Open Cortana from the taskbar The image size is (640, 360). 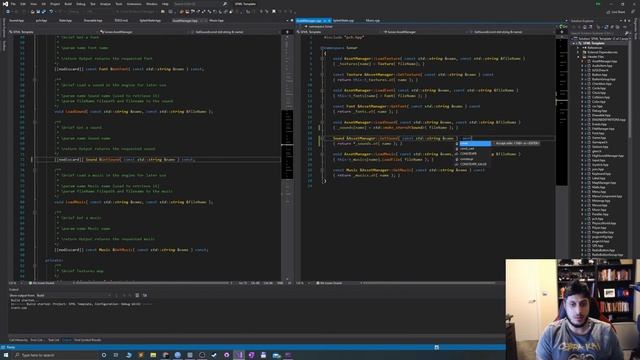point(104,356)
